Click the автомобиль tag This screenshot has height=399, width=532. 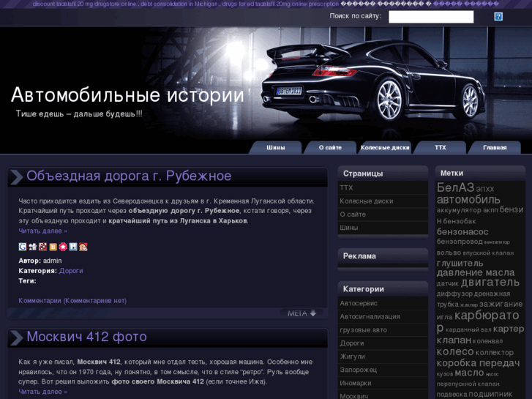point(468,200)
